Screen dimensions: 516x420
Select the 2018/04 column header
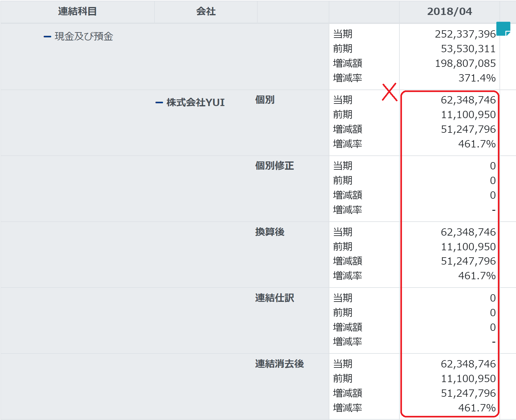[x=449, y=11]
